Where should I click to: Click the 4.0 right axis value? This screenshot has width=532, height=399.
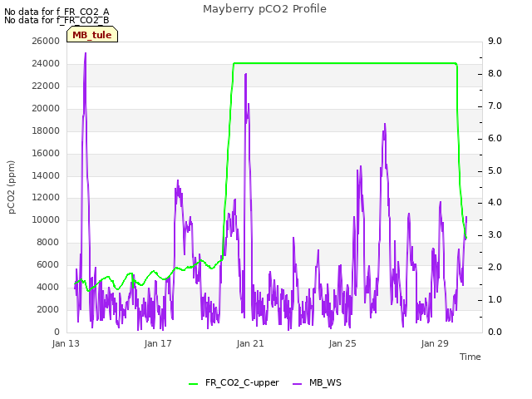495,202
